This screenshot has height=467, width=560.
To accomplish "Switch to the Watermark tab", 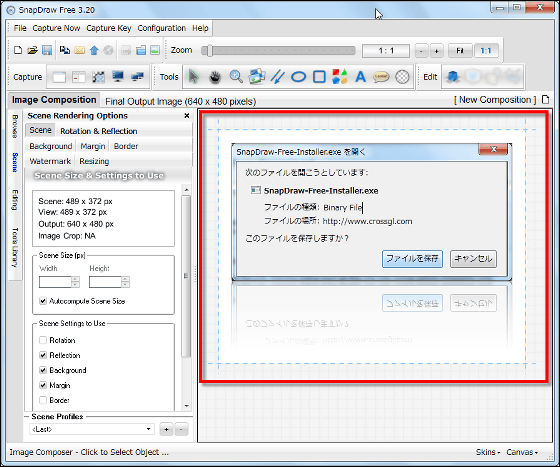I will (x=50, y=161).
